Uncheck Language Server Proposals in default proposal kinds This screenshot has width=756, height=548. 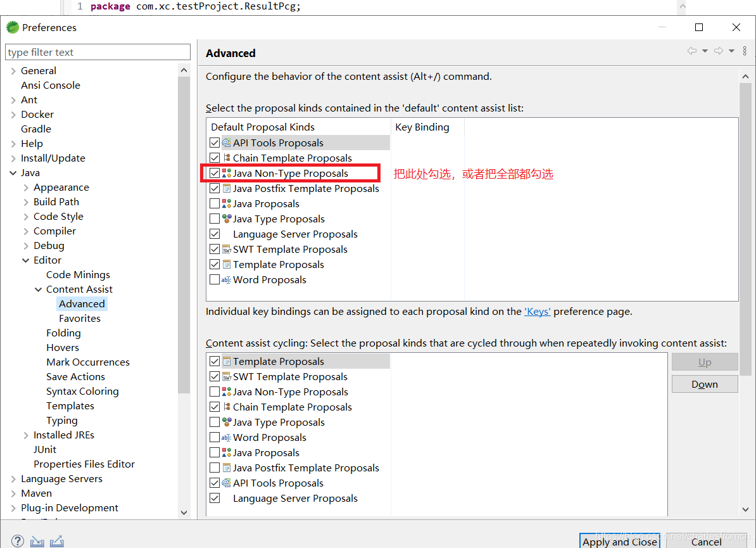tap(215, 234)
